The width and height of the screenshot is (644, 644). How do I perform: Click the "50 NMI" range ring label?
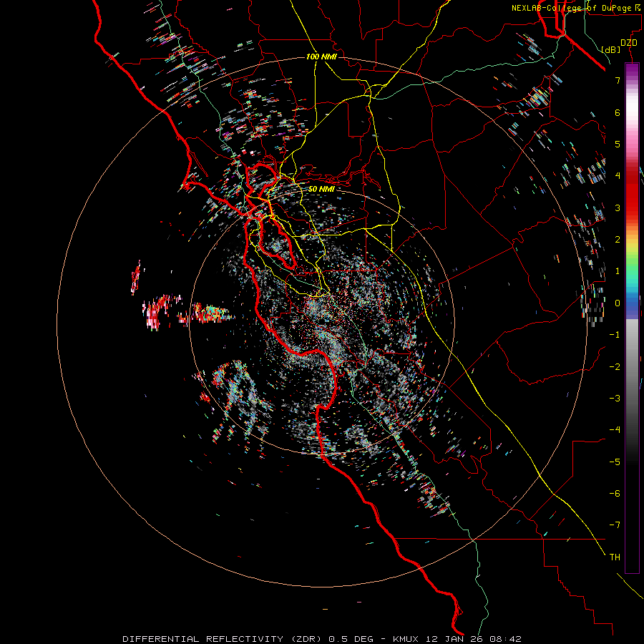click(x=321, y=189)
